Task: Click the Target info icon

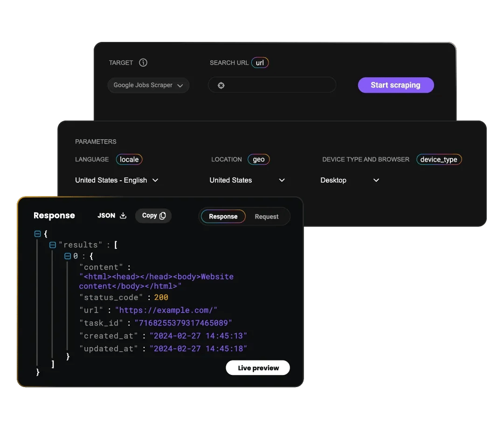Action: coord(143,62)
